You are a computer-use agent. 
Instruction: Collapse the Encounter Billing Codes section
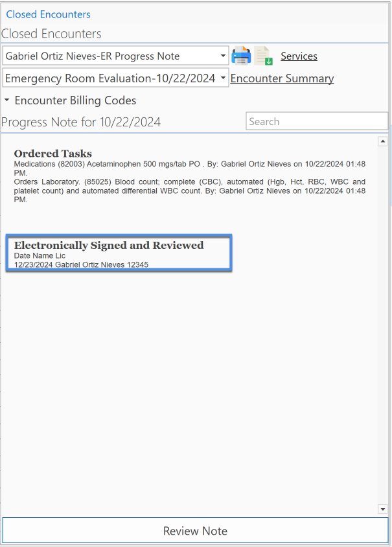tap(6, 100)
